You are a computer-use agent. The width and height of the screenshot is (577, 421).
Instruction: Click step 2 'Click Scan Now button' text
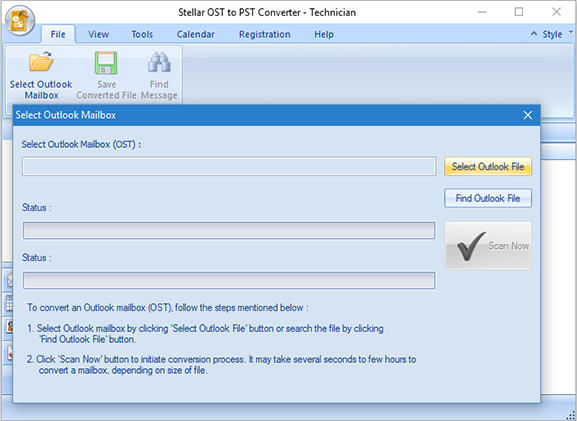(221, 365)
